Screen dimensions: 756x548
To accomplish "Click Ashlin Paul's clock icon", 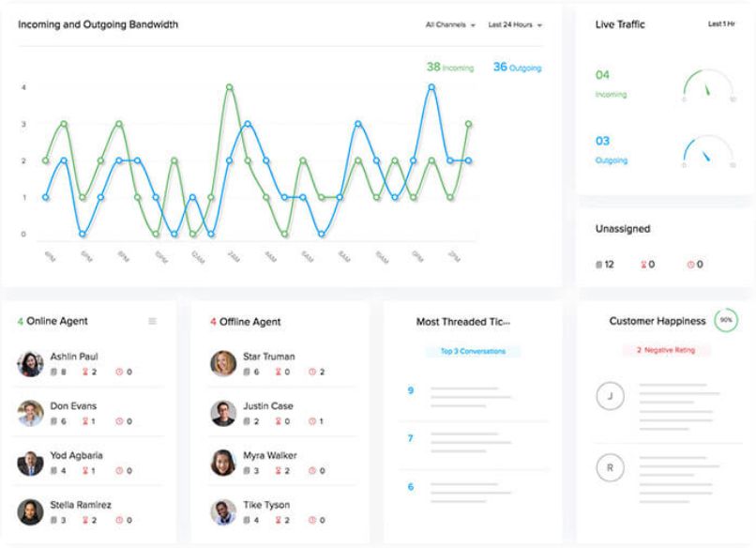I will [119, 372].
